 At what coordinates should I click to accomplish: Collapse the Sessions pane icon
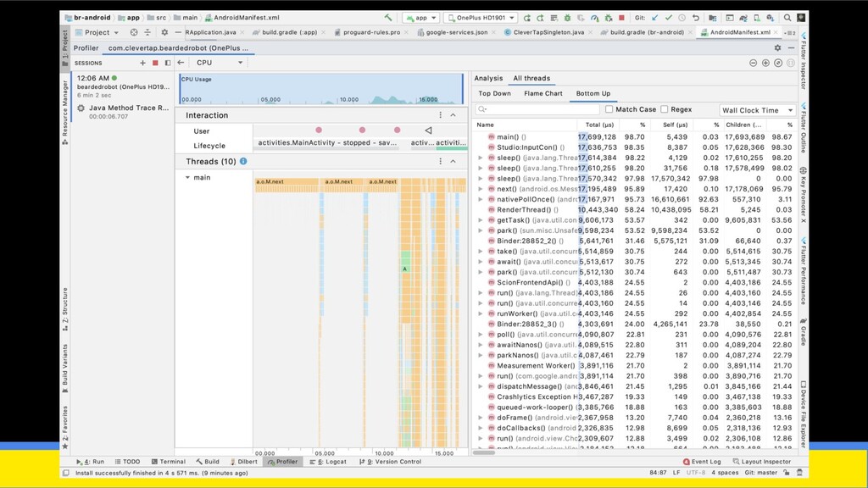coord(168,63)
